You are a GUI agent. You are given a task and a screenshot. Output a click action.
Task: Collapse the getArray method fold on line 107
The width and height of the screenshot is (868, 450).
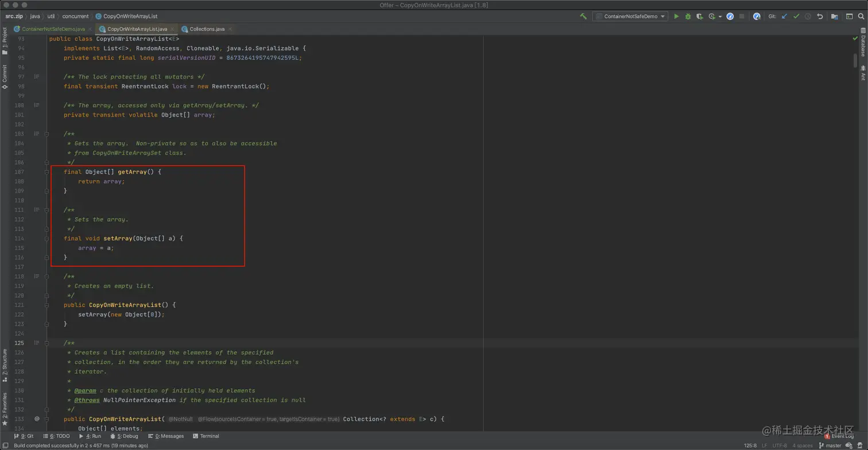pos(47,172)
